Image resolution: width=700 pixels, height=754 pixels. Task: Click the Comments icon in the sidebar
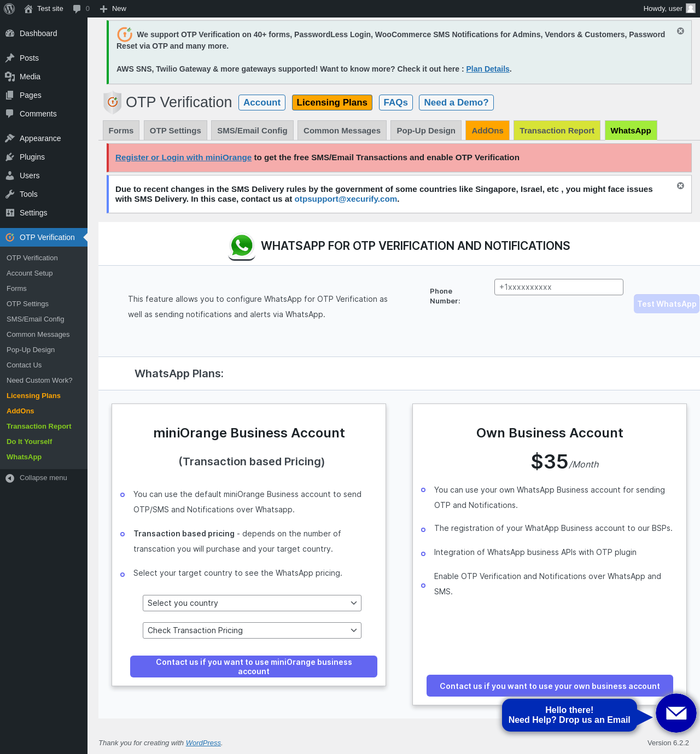pyautogui.click(x=10, y=114)
